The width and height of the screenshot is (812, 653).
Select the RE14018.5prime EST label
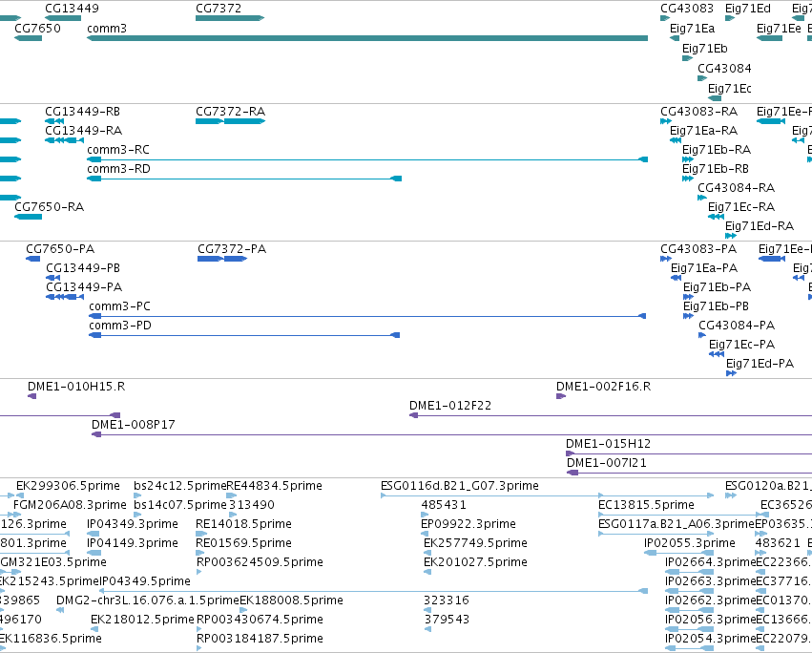pyautogui.click(x=243, y=524)
